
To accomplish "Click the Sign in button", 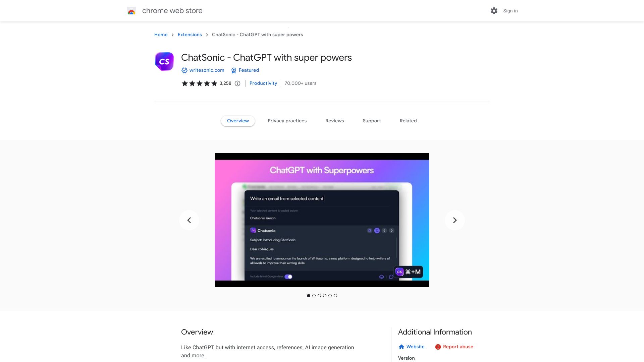I will [x=511, y=11].
